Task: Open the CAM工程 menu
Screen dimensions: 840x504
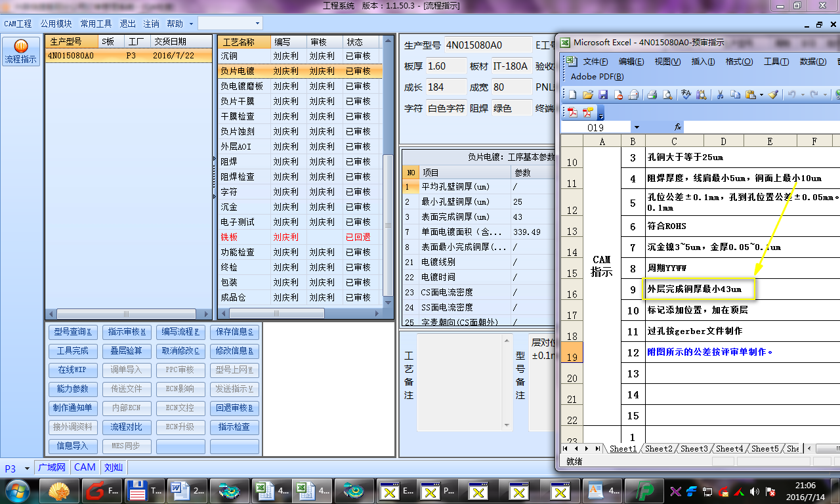Action: [18, 24]
